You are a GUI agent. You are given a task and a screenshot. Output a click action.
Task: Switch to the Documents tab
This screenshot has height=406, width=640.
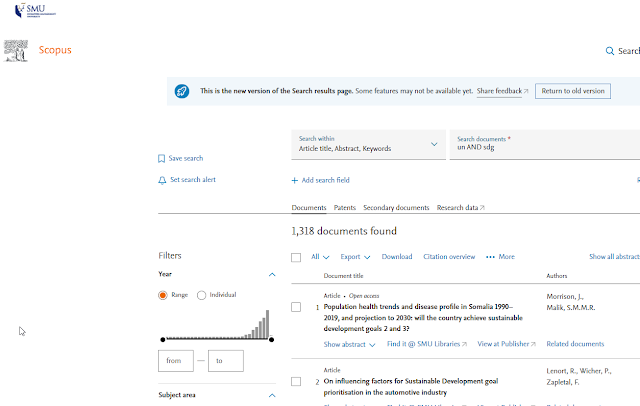pyautogui.click(x=309, y=208)
